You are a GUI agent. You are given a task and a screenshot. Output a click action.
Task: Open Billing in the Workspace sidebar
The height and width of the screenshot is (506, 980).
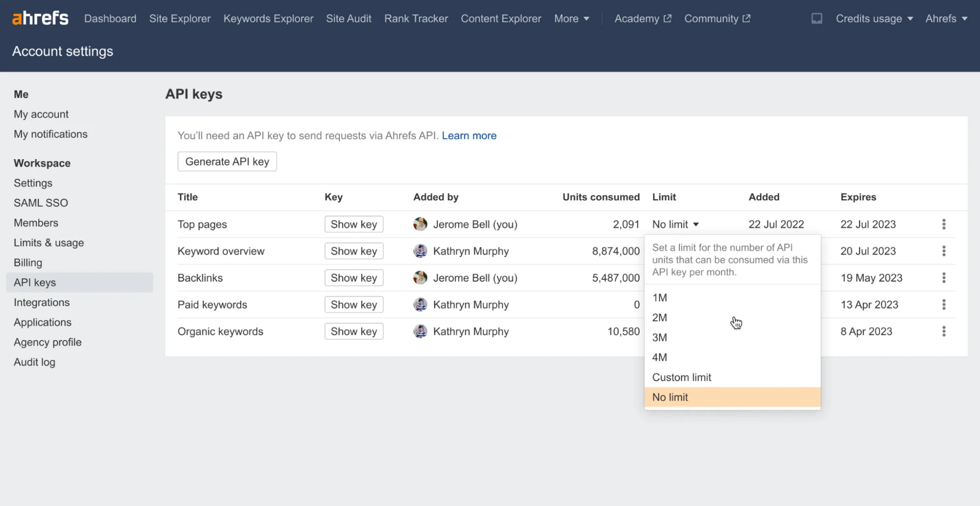27,263
